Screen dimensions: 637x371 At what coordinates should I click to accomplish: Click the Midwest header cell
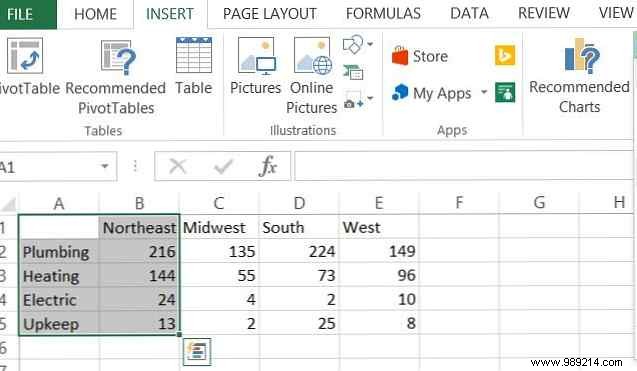point(219,227)
